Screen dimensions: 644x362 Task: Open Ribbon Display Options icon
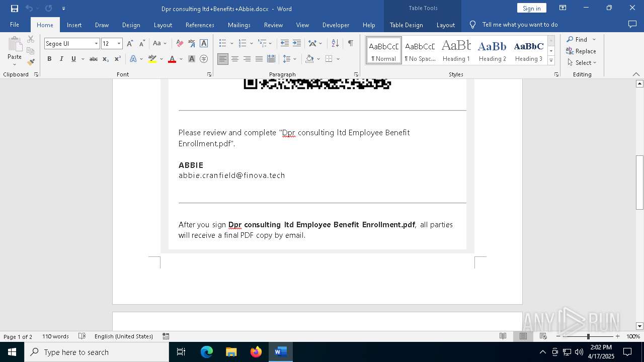click(x=563, y=8)
